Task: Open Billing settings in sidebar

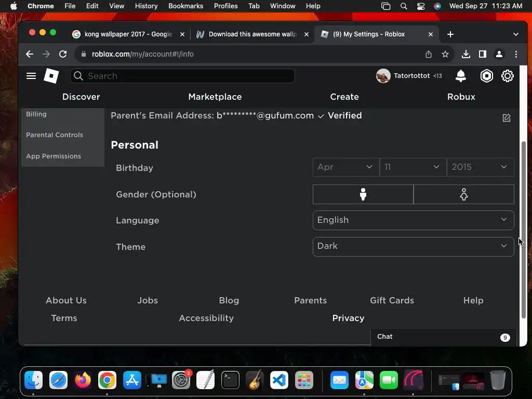Action: point(36,114)
